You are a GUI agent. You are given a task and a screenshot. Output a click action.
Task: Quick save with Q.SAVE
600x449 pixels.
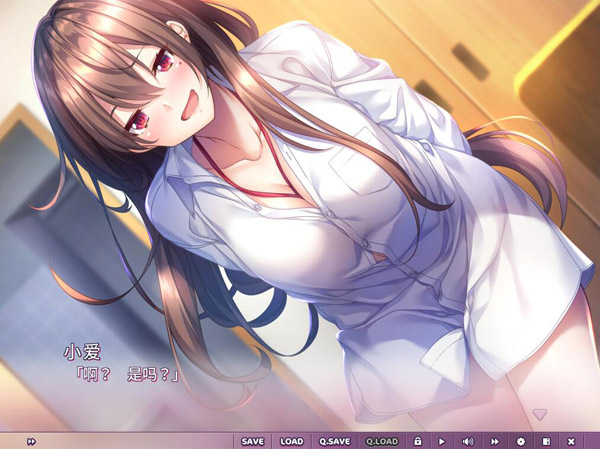tap(334, 441)
